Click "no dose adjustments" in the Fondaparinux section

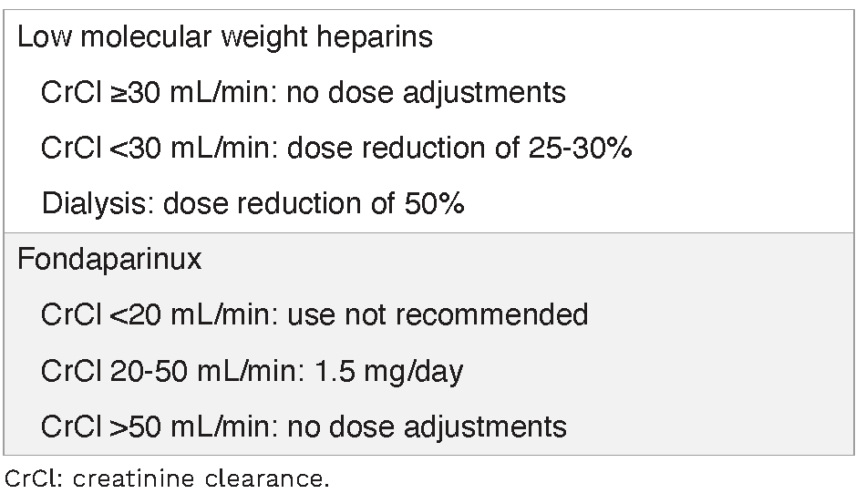pyautogui.click(x=427, y=427)
